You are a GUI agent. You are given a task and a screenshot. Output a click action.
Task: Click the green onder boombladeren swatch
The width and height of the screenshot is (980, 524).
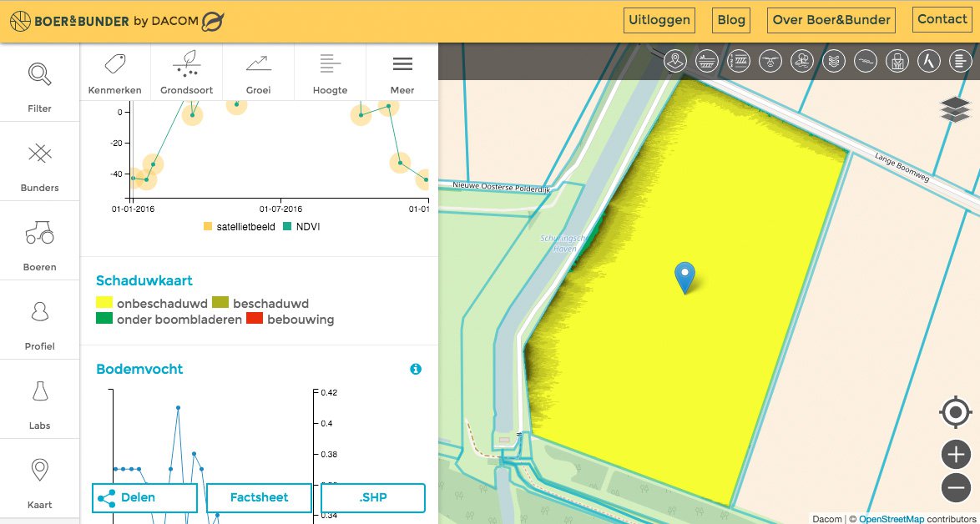[x=104, y=319]
